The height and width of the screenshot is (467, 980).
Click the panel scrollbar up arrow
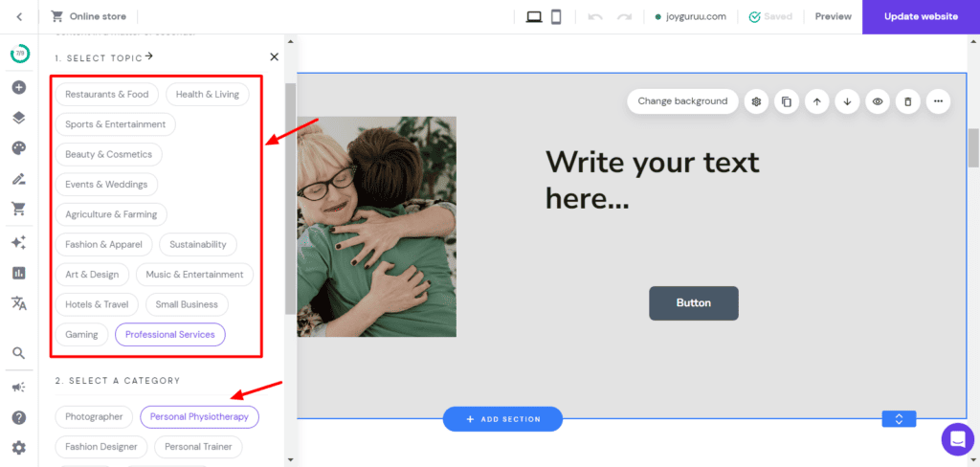[x=290, y=42]
